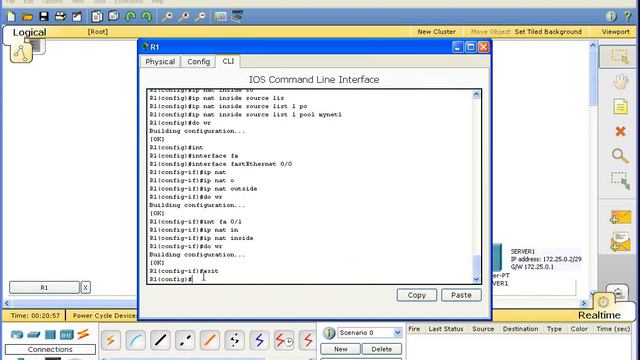Click in the R1(config)# command prompt
The image size is (640, 360).
click(171, 279)
